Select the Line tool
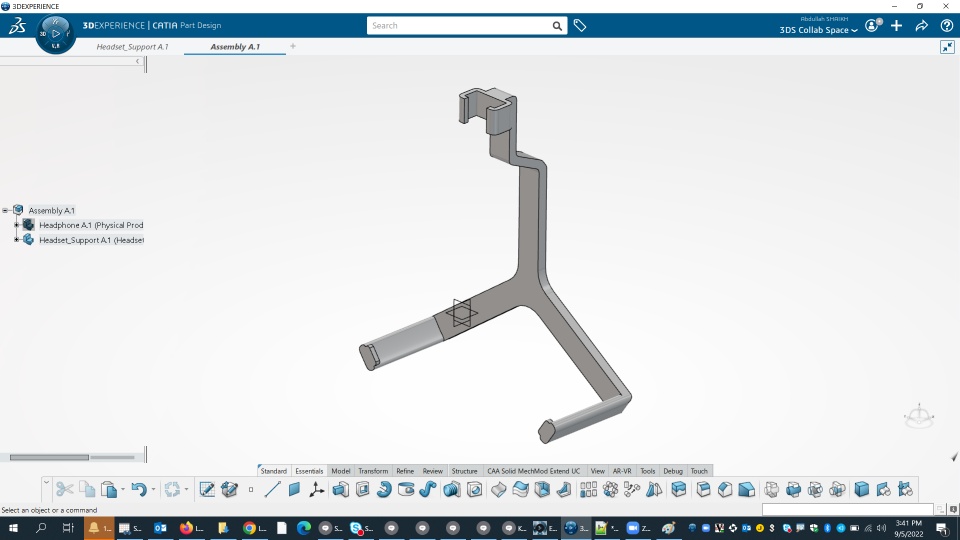960x540 pixels. click(x=272, y=489)
